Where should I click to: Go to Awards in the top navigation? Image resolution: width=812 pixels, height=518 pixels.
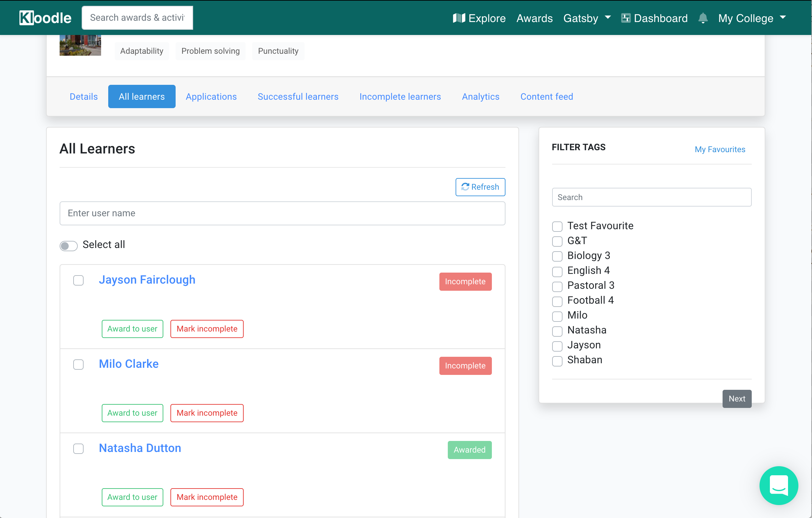[535, 18]
